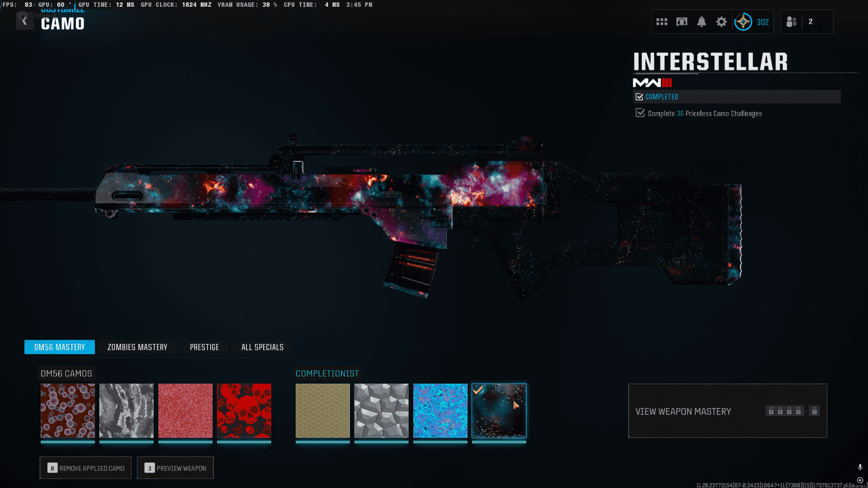Viewport: 868px width, 488px height.
Task: Click the COMPLETED checkbox
Action: (x=639, y=97)
